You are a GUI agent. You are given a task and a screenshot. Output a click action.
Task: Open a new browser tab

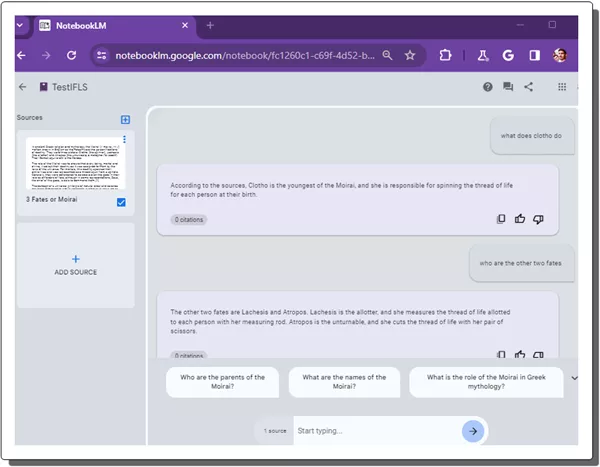tap(210, 25)
